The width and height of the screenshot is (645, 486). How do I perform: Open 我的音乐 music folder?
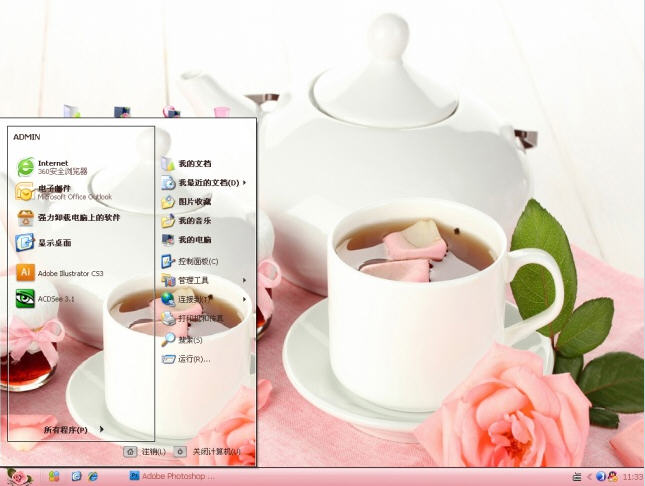point(186,221)
